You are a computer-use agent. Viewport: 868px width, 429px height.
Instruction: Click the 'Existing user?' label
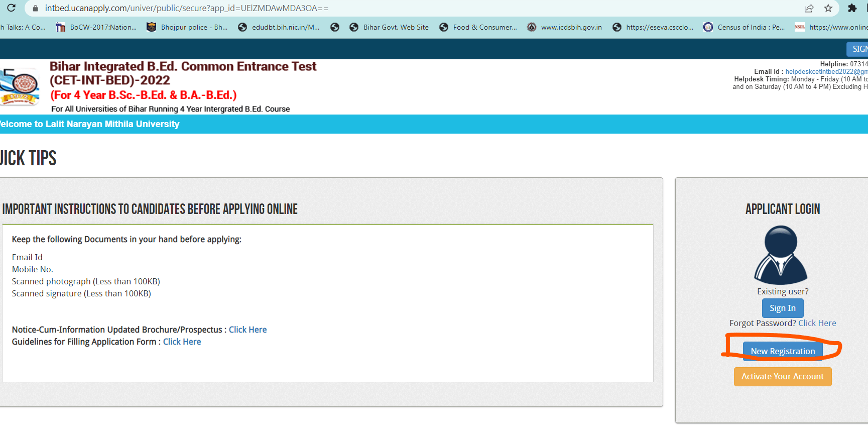coord(783,291)
